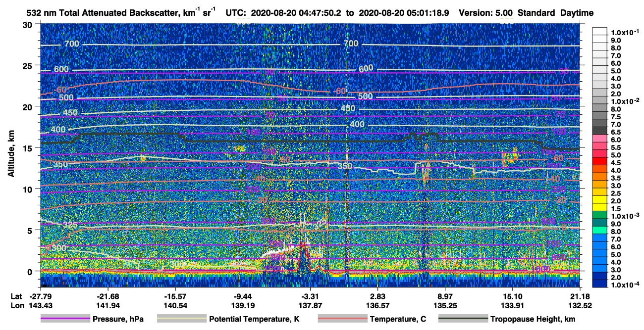Click the magenta Pressure legend line sample
Viewport: 644px width, 330px height.
tap(65, 319)
